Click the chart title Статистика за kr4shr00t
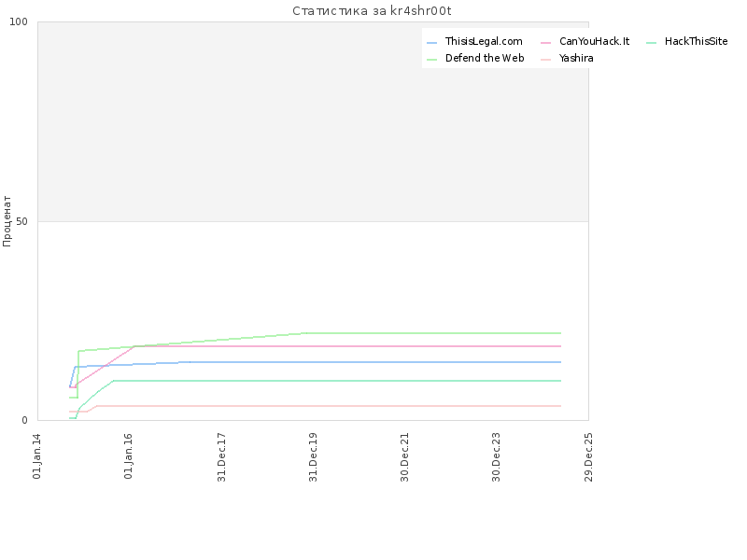The width and height of the screenshot is (747, 560). click(x=373, y=11)
